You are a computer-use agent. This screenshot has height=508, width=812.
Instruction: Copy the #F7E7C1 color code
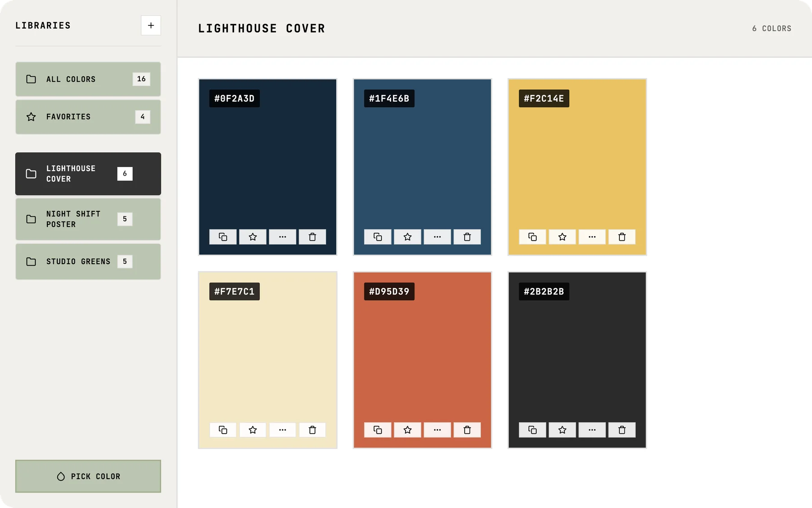(x=223, y=430)
